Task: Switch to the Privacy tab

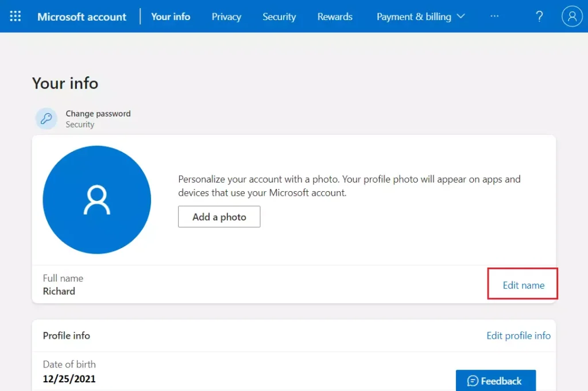Action: [226, 17]
